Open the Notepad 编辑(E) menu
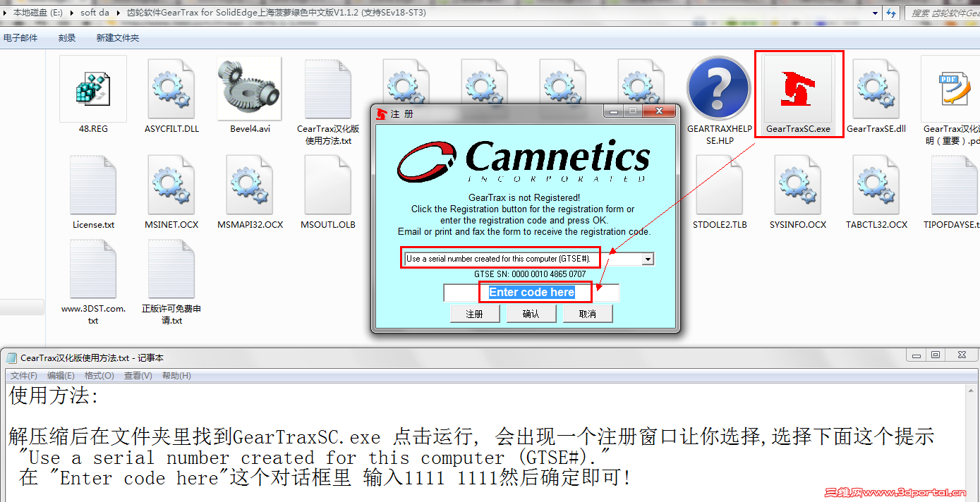Image resolution: width=980 pixels, height=502 pixels. (61, 376)
